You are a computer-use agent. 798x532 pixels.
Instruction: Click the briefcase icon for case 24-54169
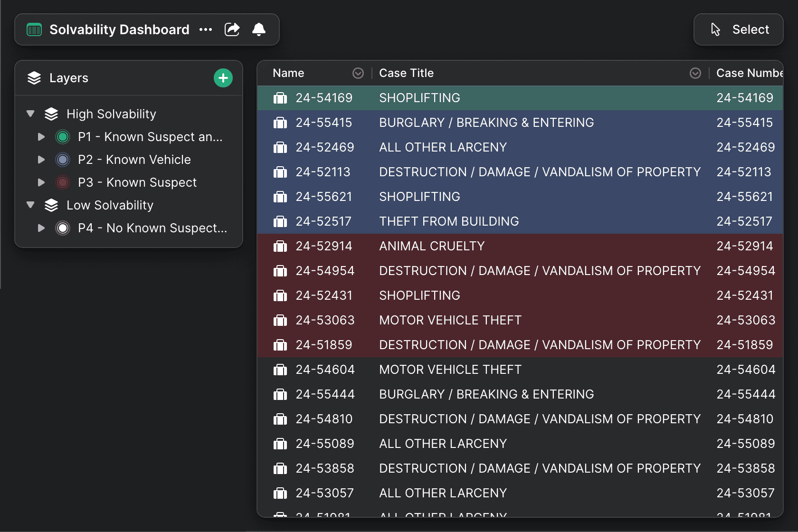280,98
